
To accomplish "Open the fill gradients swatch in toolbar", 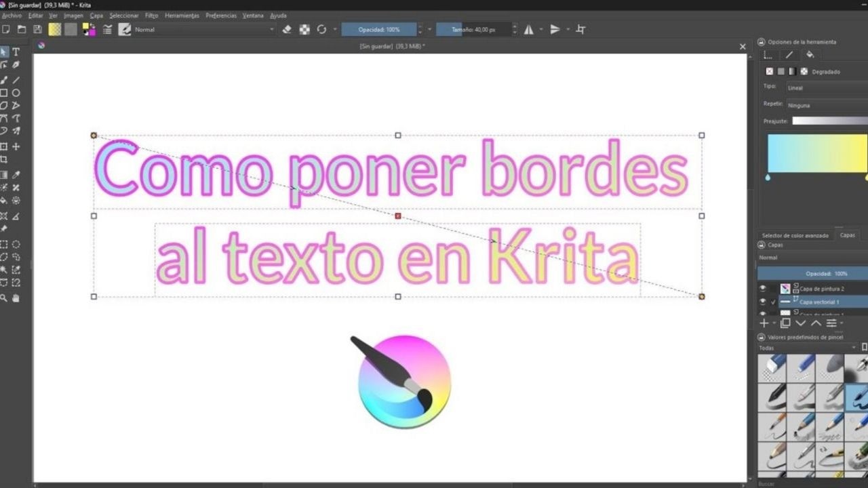I will (x=54, y=29).
